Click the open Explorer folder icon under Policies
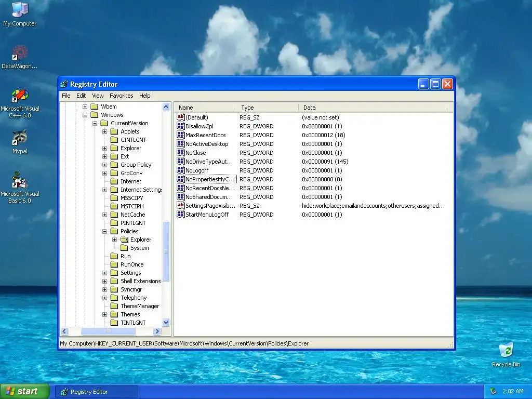532x399 pixels. 124,240
